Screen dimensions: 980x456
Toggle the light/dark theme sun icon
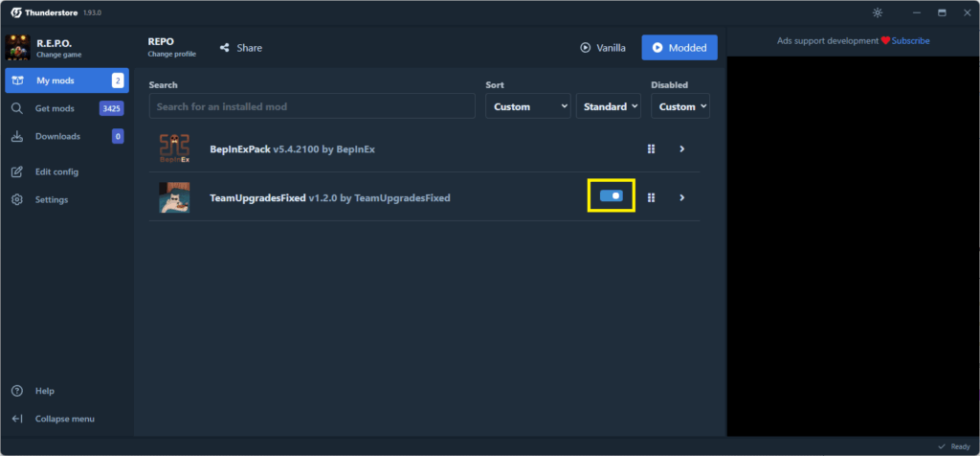tap(878, 12)
